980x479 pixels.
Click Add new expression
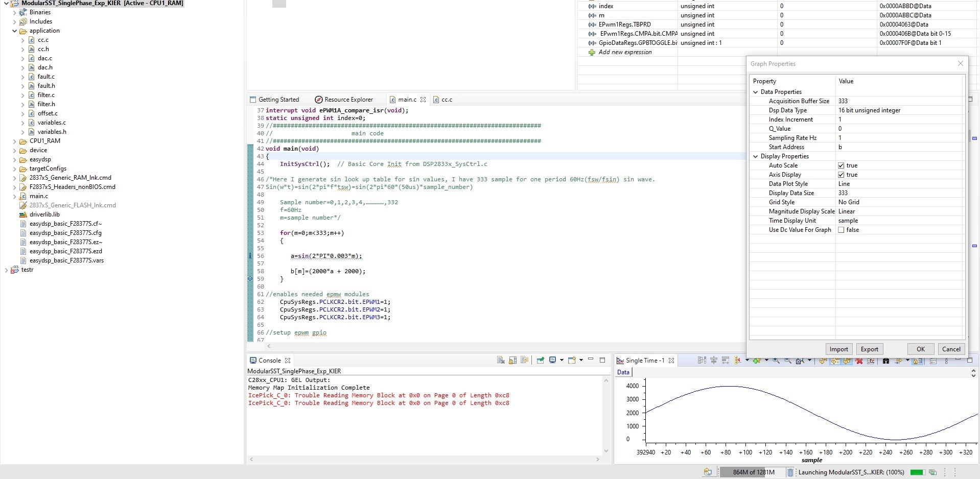(625, 52)
